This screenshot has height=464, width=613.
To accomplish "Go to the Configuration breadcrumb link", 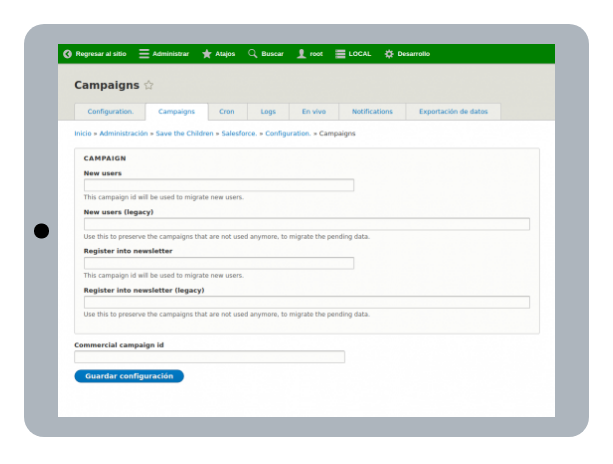I will coord(287,134).
